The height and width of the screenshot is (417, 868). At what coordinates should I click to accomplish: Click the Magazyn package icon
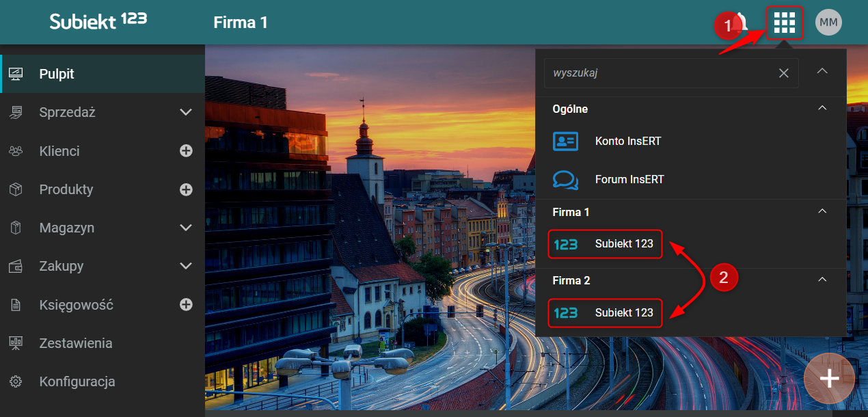click(16, 228)
